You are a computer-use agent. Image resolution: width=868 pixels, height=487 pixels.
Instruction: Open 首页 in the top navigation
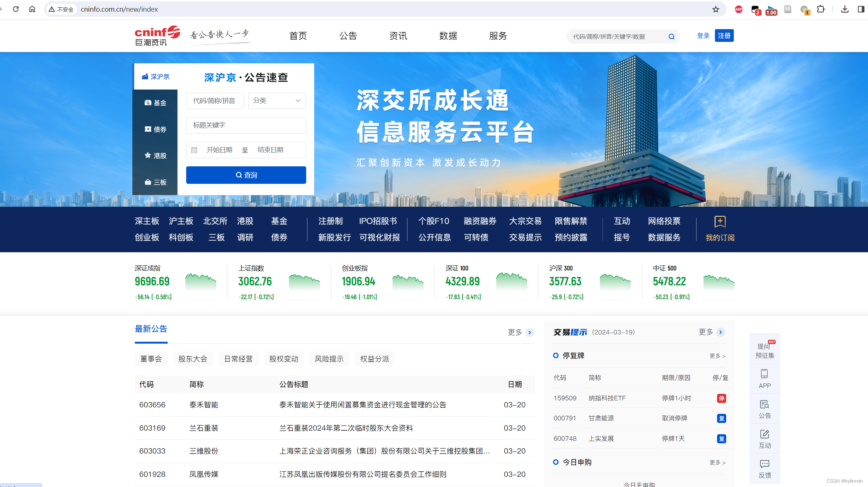tap(298, 36)
